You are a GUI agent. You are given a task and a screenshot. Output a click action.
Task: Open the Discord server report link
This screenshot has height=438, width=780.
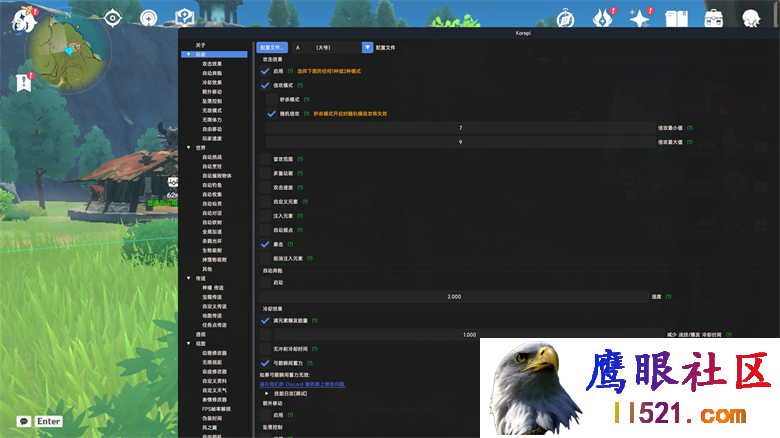tap(302, 384)
